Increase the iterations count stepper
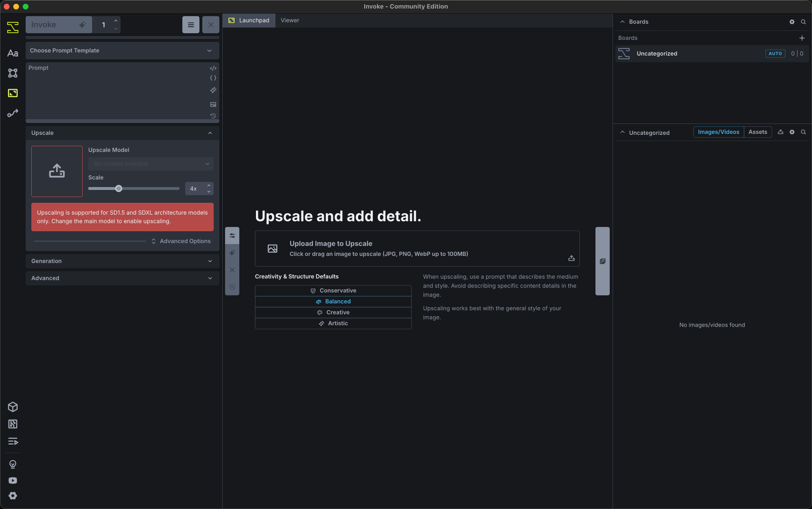This screenshot has height=509, width=812. click(116, 20)
